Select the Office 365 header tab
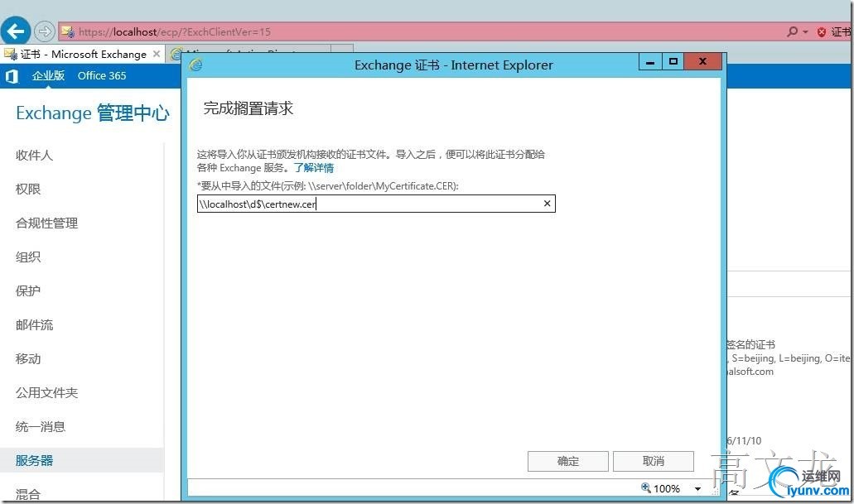The image size is (854, 504). click(101, 75)
